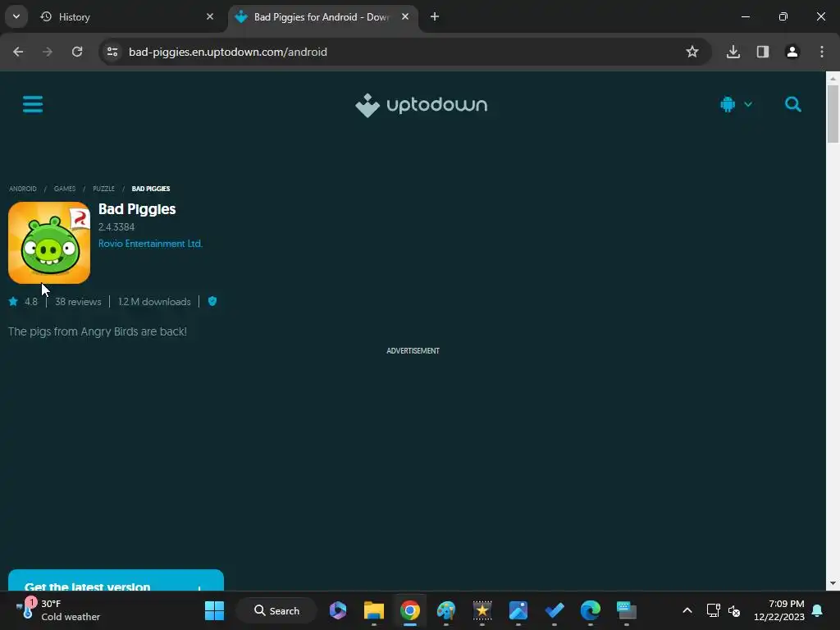Open a new browser tab

(435, 16)
